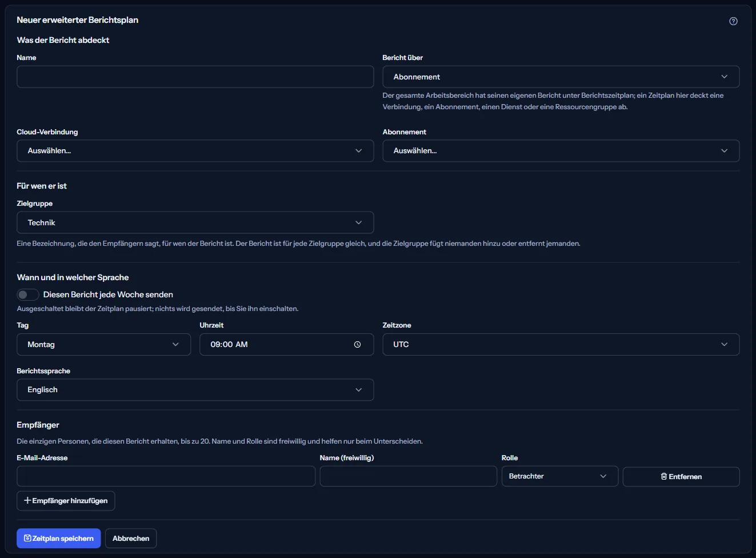Click 'Empfänger hinzufügen' button
This screenshot has height=558, width=756.
pos(66,501)
